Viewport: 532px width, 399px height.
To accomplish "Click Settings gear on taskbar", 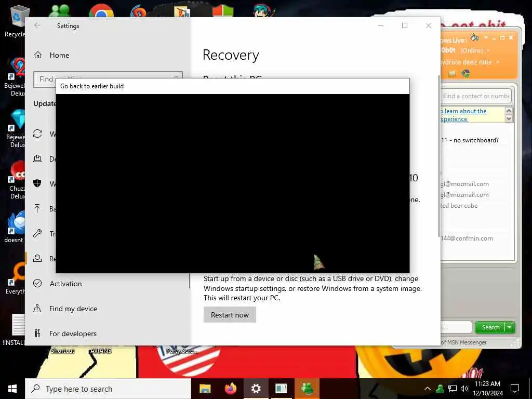I will click(x=256, y=389).
